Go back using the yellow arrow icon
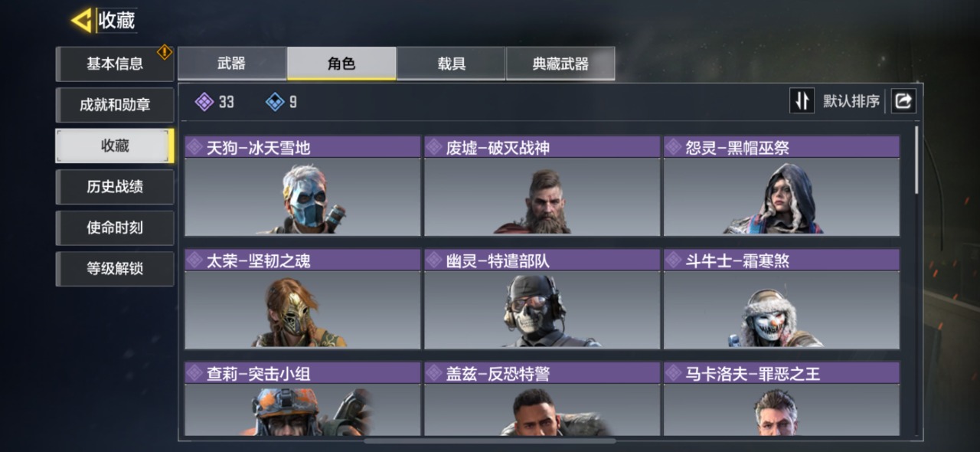This screenshot has width=980, height=452. [81, 21]
